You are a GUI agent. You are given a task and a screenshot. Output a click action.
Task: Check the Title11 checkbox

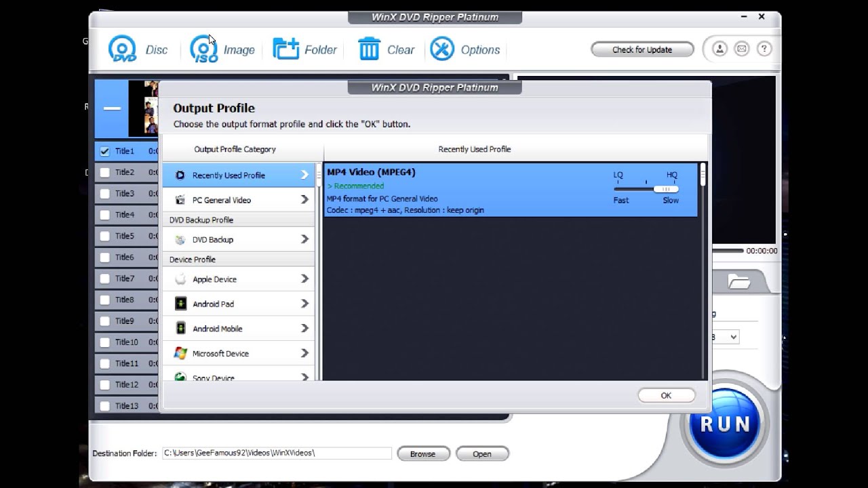tap(104, 363)
